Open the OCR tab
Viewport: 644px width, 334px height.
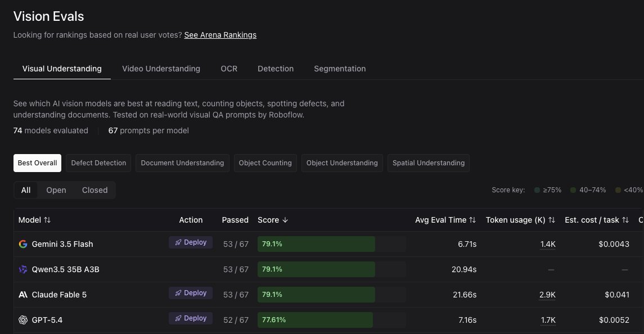[229, 69]
